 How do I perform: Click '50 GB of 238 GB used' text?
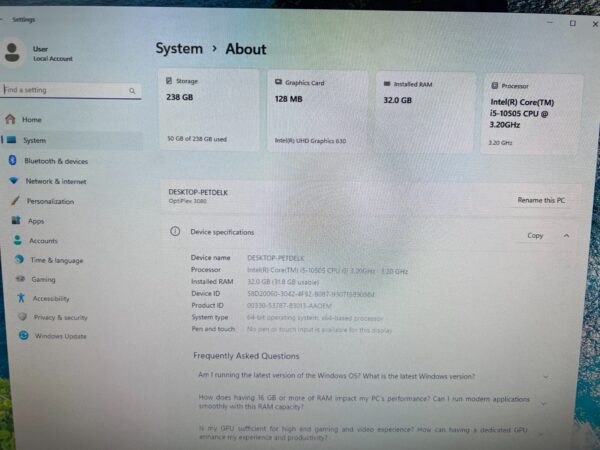click(197, 139)
